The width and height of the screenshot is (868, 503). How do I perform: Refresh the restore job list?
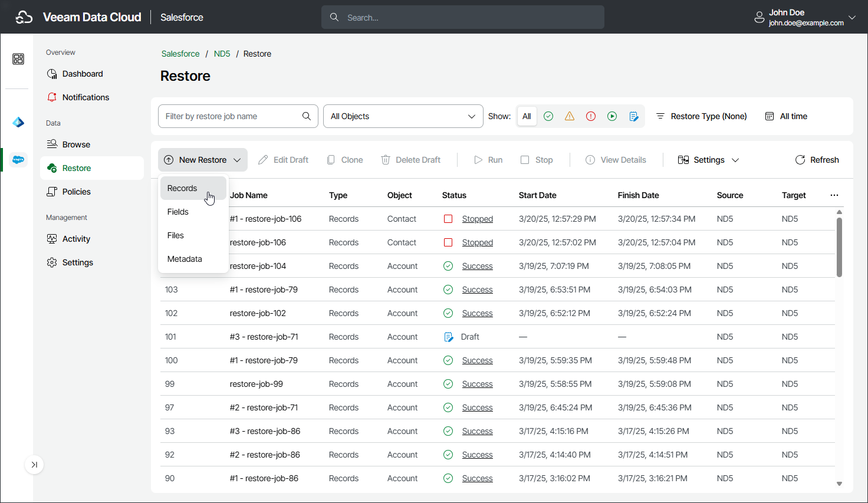point(817,160)
